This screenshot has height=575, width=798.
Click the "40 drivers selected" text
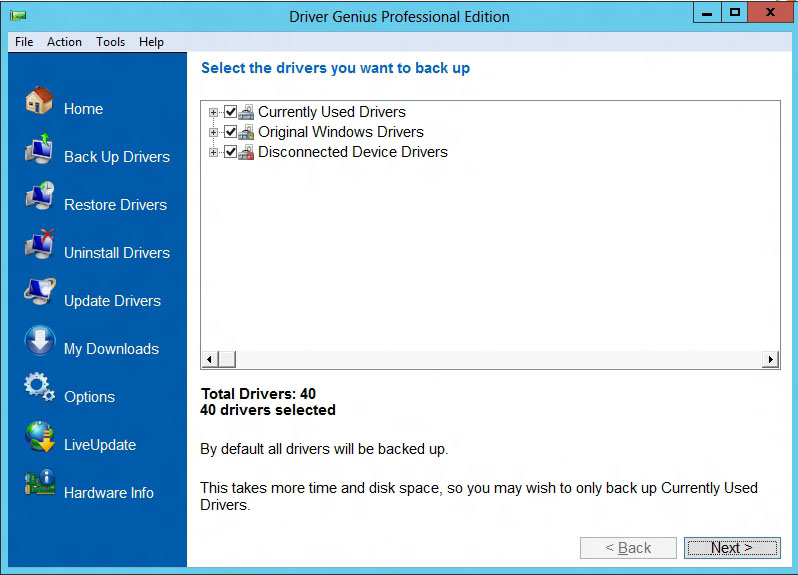pos(268,410)
